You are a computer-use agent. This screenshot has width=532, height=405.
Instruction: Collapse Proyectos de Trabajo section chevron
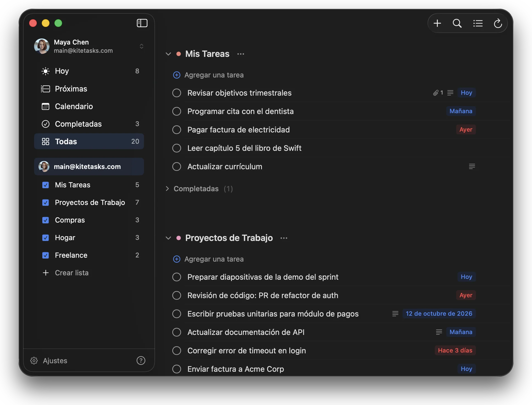(x=168, y=238)
